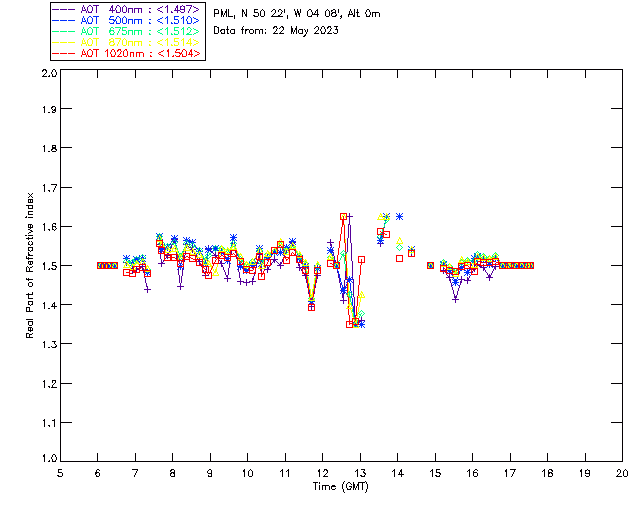Click the y-axis value 1.1
This screenshot has height=512, width=640.
click(49, 423)
